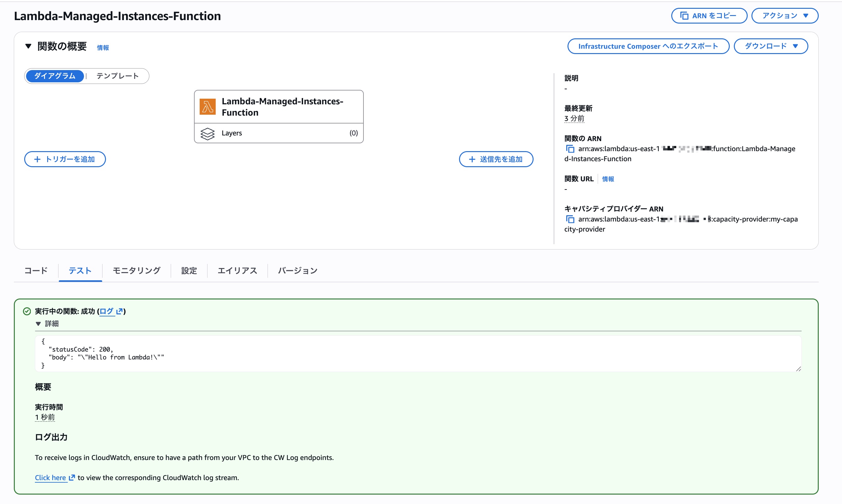Switch to the モニタリング tab
This screenshot has width=842, height=504.
tap(136, 270)
